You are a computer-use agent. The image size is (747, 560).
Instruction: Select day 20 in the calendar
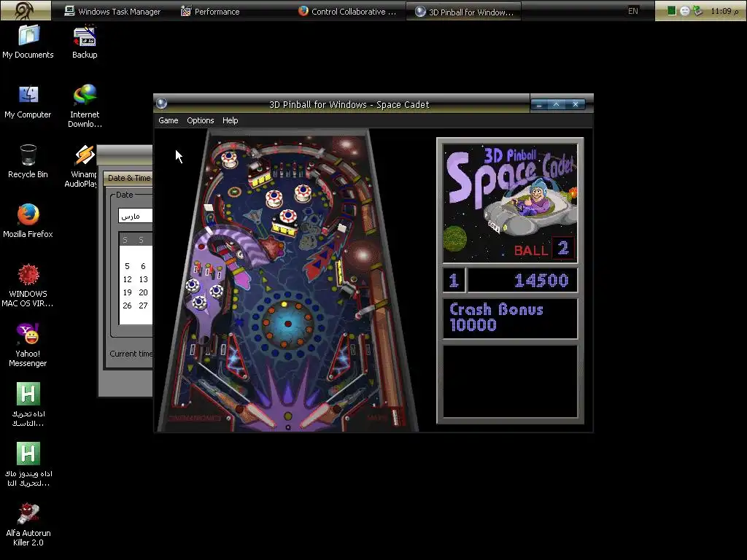click(x=143, y=292)
